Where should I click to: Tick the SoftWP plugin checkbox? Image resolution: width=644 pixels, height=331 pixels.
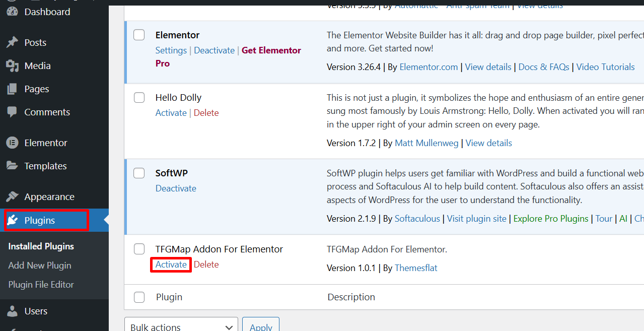click(x=139, y=173)
